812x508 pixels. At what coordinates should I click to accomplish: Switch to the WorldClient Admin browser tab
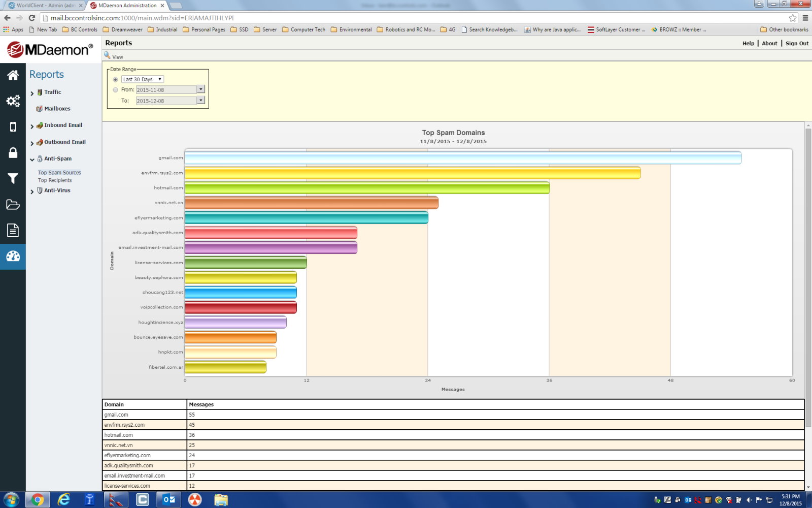click(46, 6)
